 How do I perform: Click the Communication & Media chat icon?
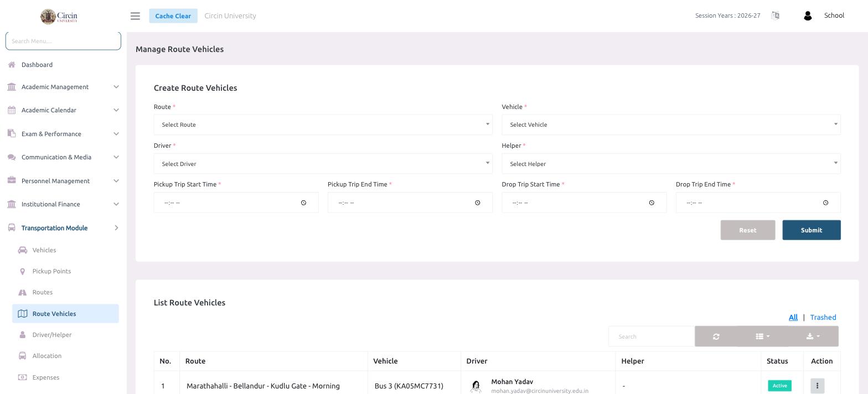click(x=12, y=157)
